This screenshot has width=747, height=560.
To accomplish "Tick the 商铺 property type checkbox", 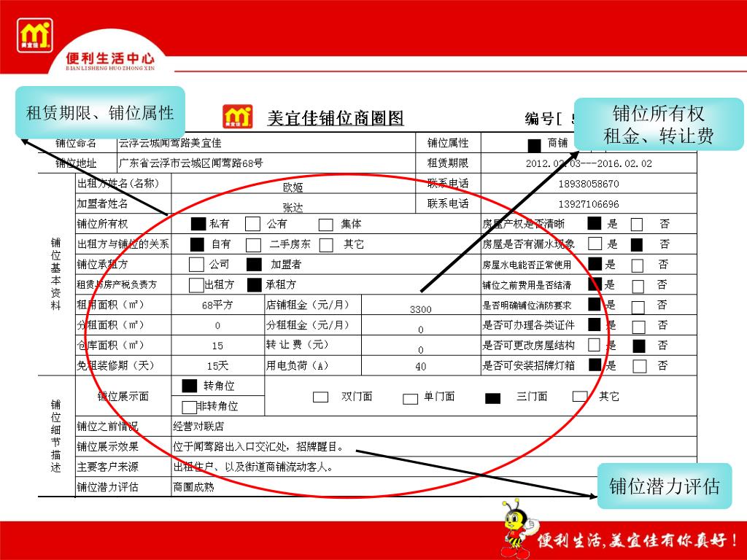I will [535, 145].
